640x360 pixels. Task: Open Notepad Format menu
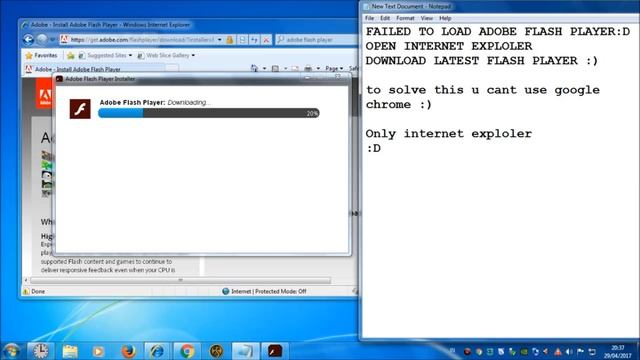[405, 18]
